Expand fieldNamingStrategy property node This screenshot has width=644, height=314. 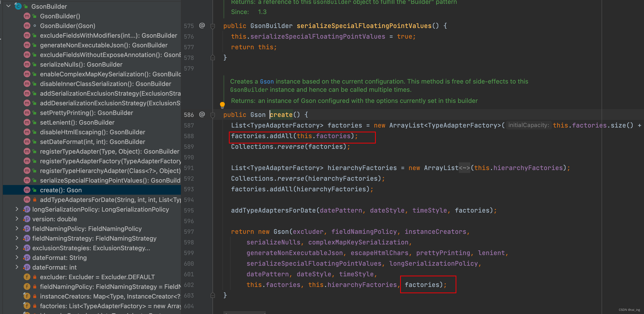pos(17,238)
